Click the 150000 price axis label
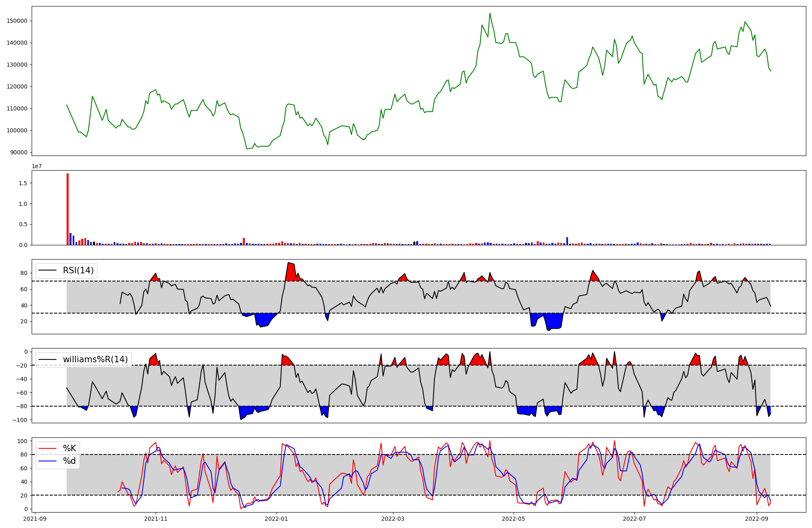Screen dimensions: 812x528 coord(17,21)
